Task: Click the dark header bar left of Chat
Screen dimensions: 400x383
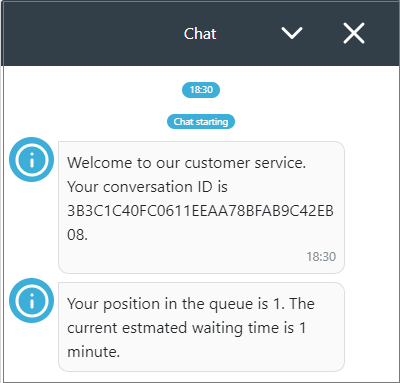Action: (x=92, y=33)
